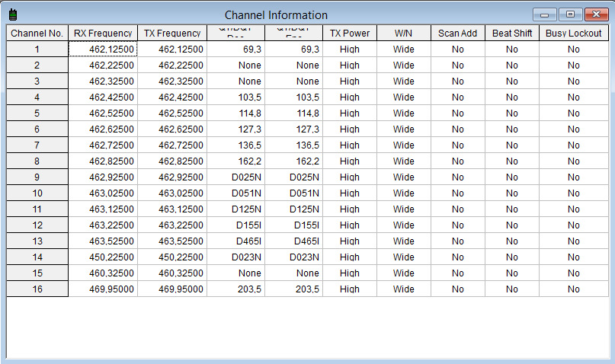Select channel 8 encode cell showing 162,2

294,161
